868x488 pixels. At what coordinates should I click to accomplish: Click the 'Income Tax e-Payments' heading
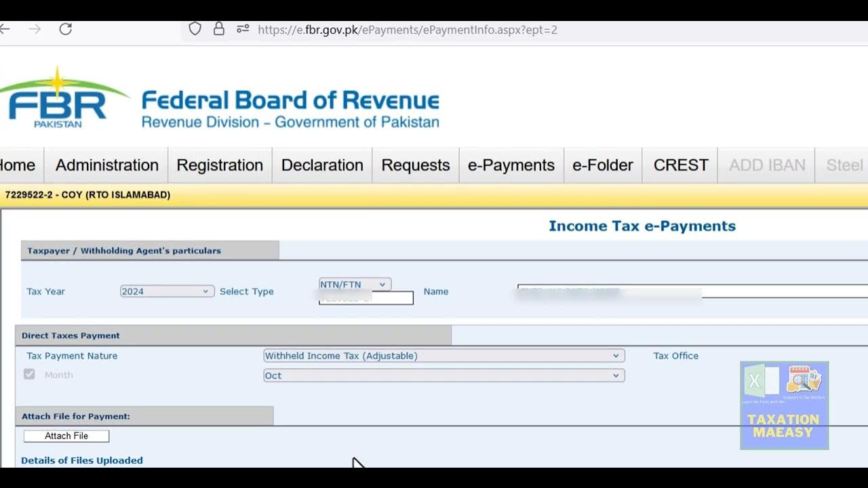642,226
